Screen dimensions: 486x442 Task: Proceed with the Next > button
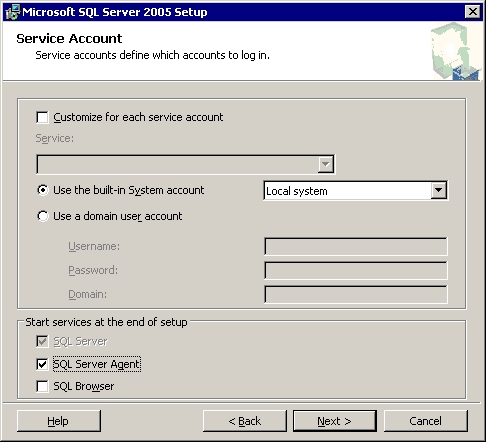click(x=335, y=421)
